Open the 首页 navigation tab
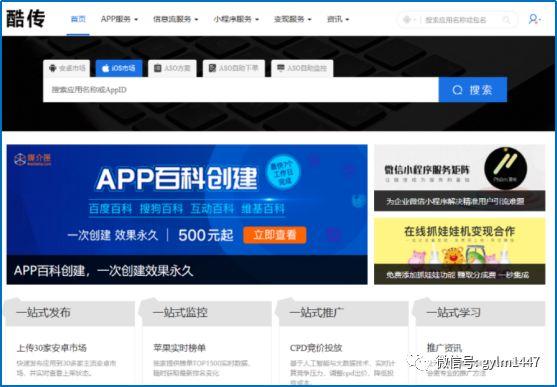The image size is (557, 387). pyautogui.click(x=78, y=19)
